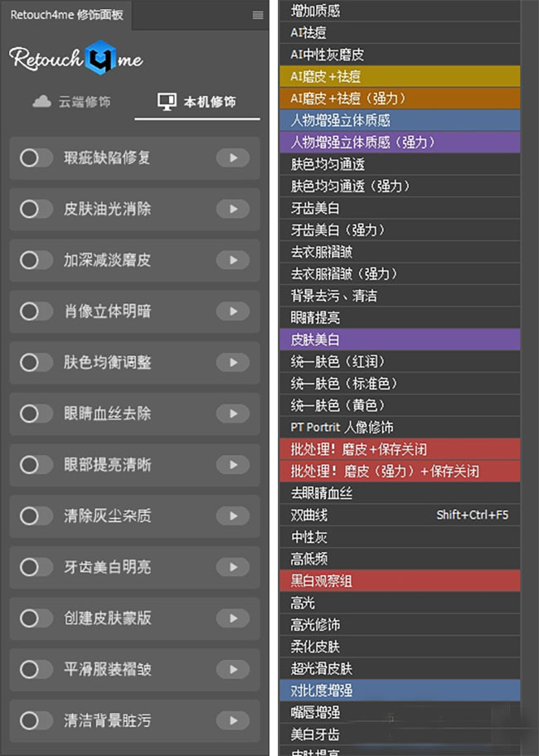Run the red 黑白观察组 action

(x=400, y=581)
